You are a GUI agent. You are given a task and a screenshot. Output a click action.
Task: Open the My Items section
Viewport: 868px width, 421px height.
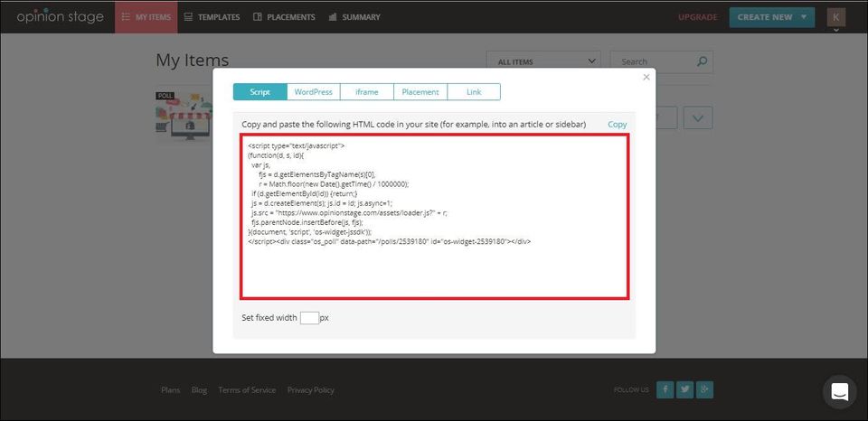click(146, 17)
